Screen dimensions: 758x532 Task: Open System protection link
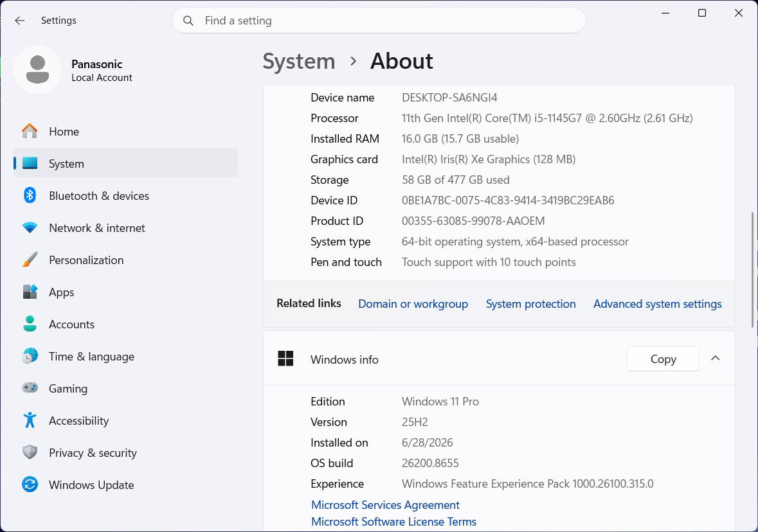pyautogui.click(x=530, y=303)
